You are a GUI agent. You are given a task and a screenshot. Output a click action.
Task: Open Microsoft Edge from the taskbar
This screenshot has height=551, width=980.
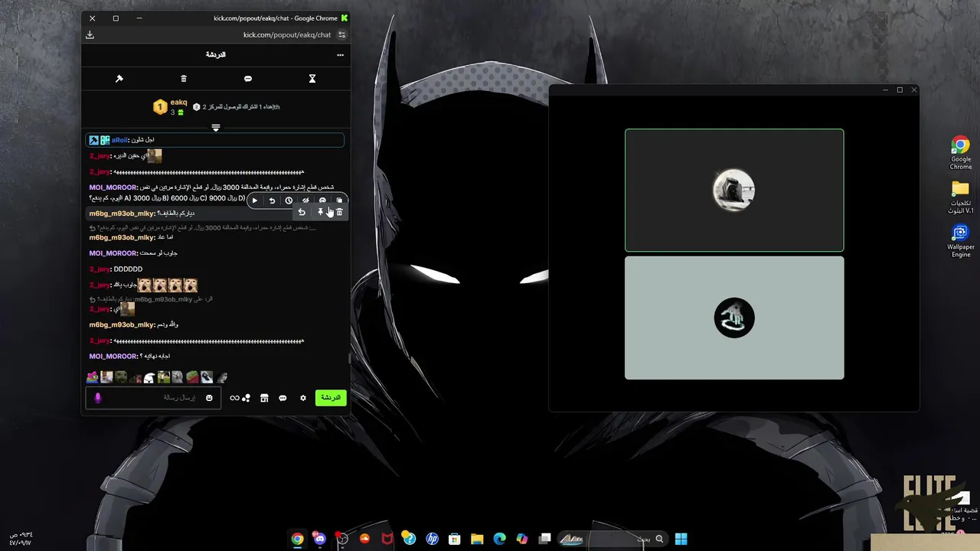pos(500,539)
